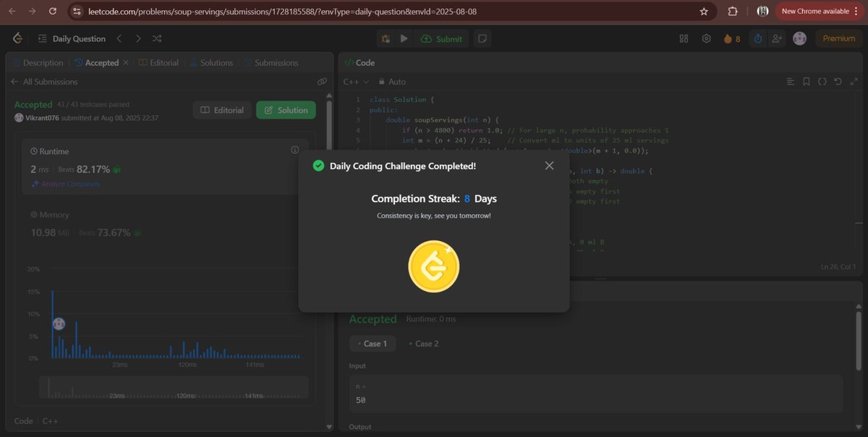Viewport: 868px width, 437px height.
Task: Open the Submissions tab
Action: tap(271, 63)
